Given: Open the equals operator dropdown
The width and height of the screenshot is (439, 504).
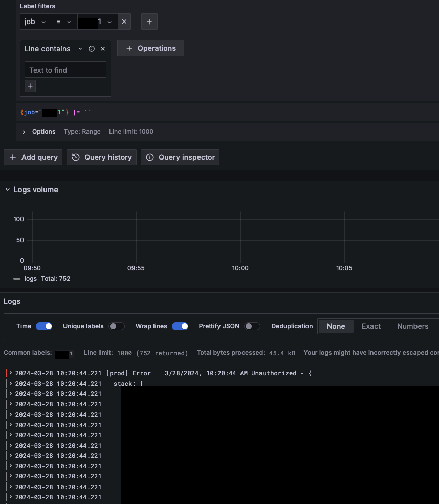Looking at the screenshot, I should pos(64,22).
